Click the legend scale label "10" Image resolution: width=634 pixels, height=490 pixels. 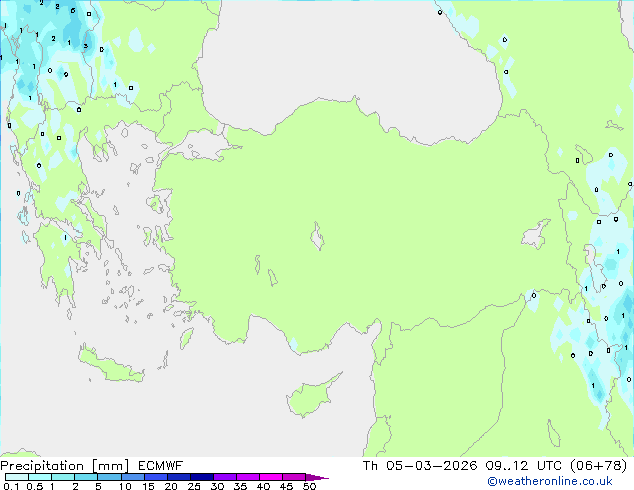click(x=125, y=486)
